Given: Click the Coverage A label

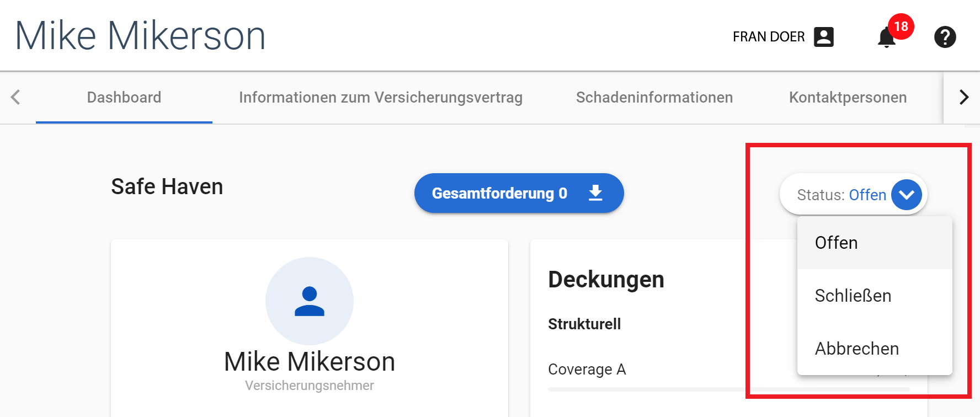Looking at the screenshot, I should [587, 369].
